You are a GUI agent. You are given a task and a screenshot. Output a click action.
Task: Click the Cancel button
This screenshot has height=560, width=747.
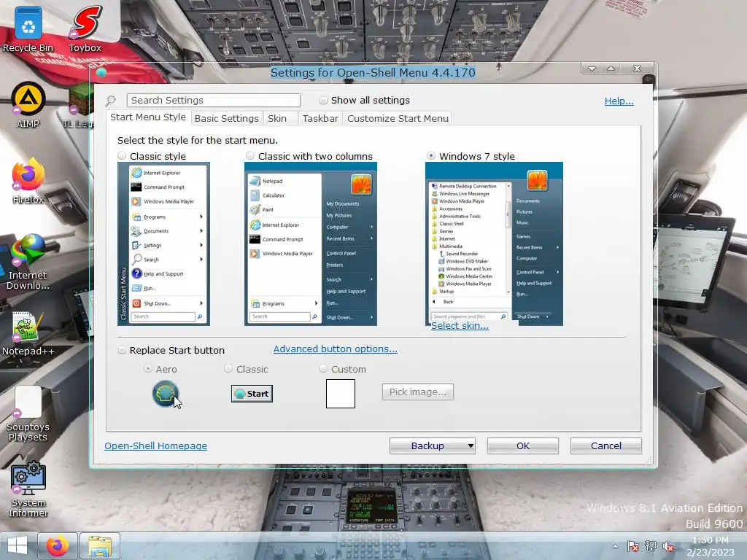click(606, 446)
